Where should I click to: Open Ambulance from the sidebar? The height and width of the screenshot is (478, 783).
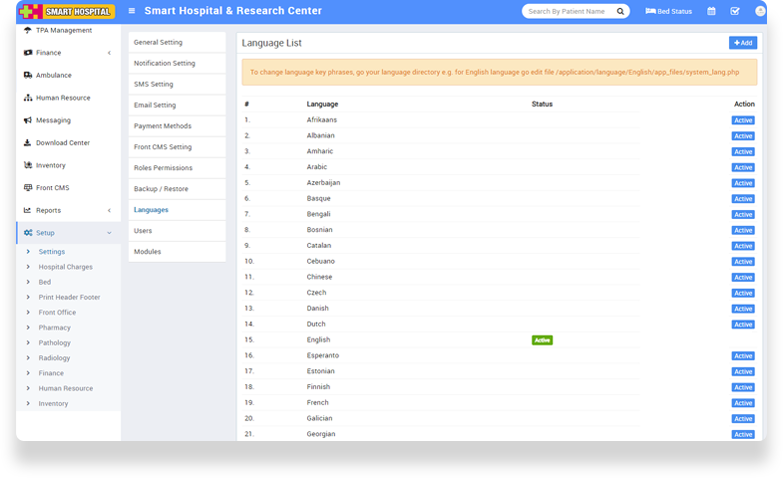tap(53, 75)
